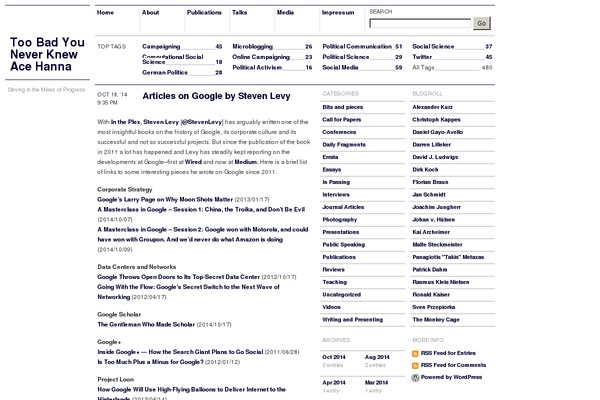The width and height of the screenshot is (600, 400).
Task: Select the German Politics tag
Action: (165, 72)
